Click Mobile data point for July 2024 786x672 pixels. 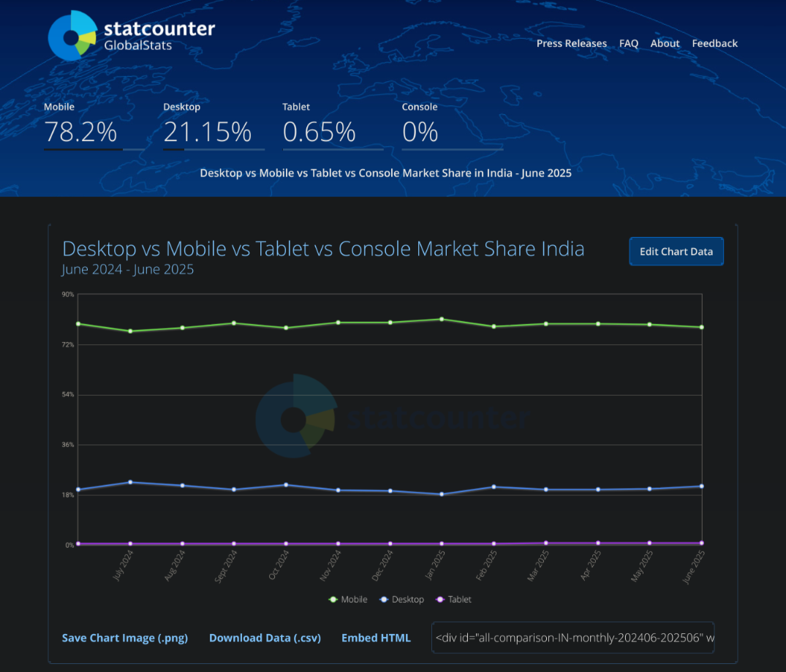(x=130, y=331)
